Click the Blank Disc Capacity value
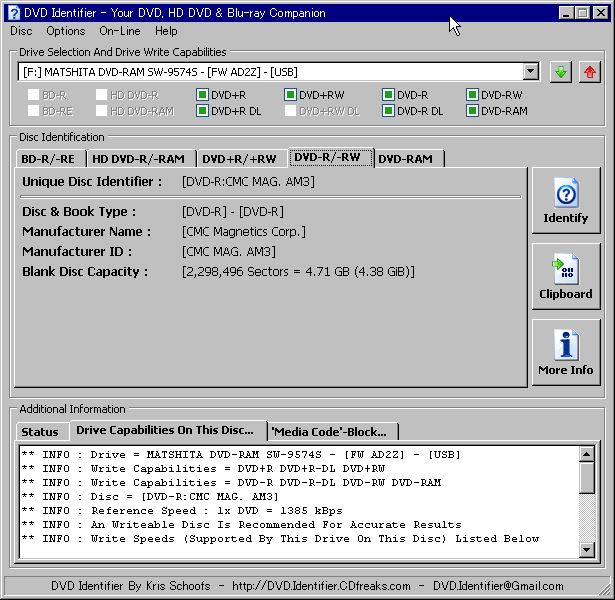Viewport: 615px width, 600px height. tap(298, 271)
